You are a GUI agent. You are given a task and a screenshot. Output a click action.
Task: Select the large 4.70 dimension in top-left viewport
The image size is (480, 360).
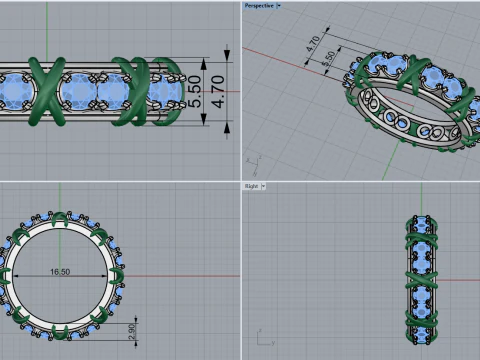tap(218, 92)
